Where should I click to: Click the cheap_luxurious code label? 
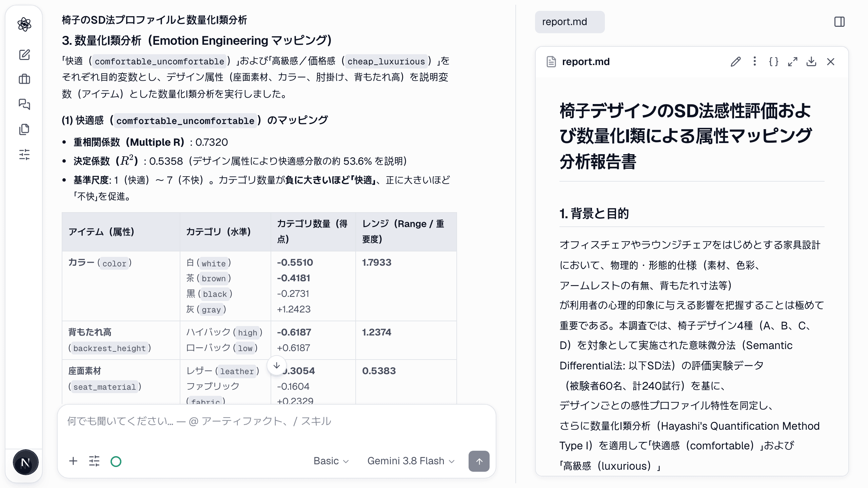click(x=386, y=61)
